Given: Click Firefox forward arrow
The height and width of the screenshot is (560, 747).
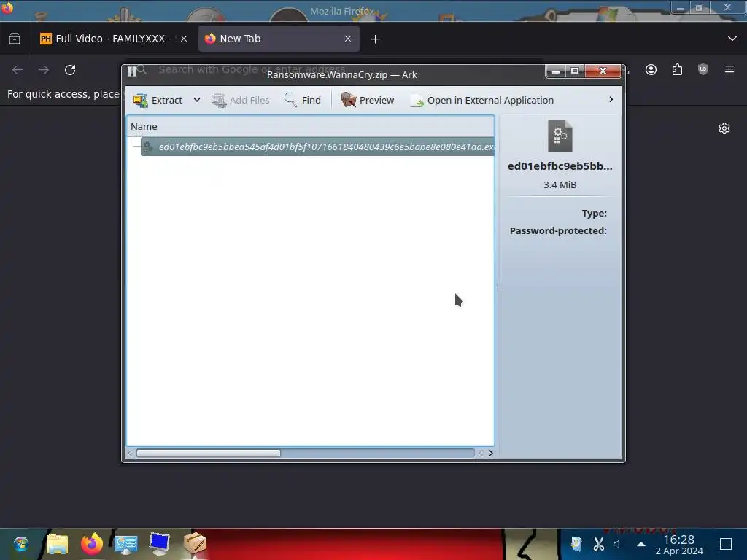Looking at the screenshot, I should 44,70.
